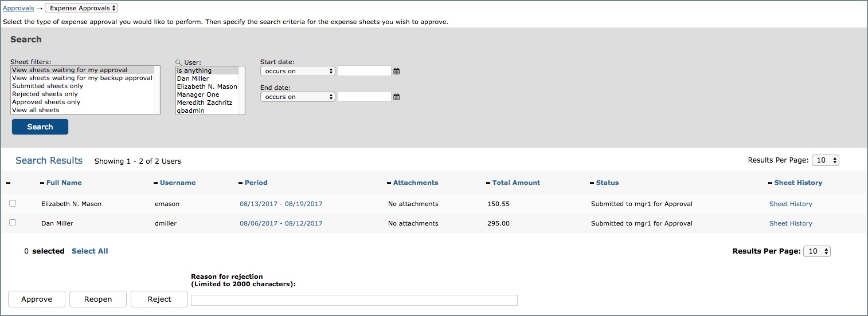
Task: Select View all sheets filter
Action: click(83, 110)
